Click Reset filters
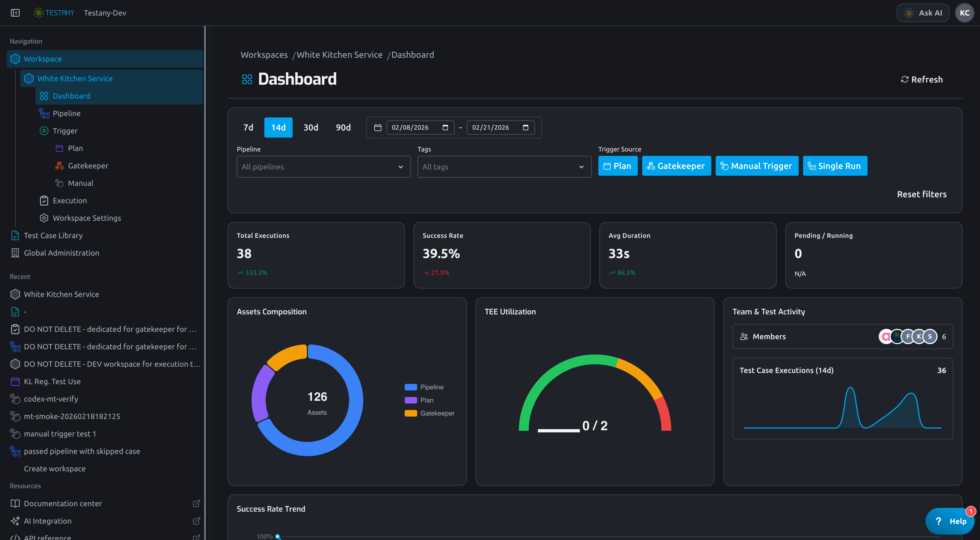Screen dimensions: 980x540 (921, 194)
